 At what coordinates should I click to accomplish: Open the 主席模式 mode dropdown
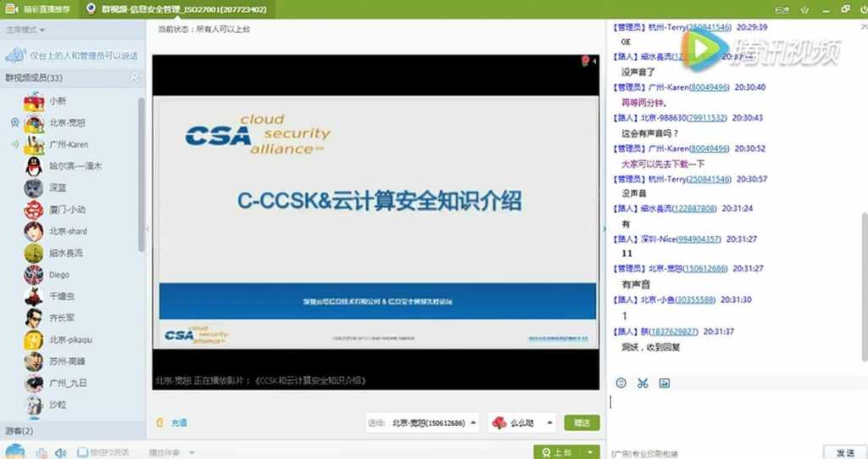(x=25, y=30)
